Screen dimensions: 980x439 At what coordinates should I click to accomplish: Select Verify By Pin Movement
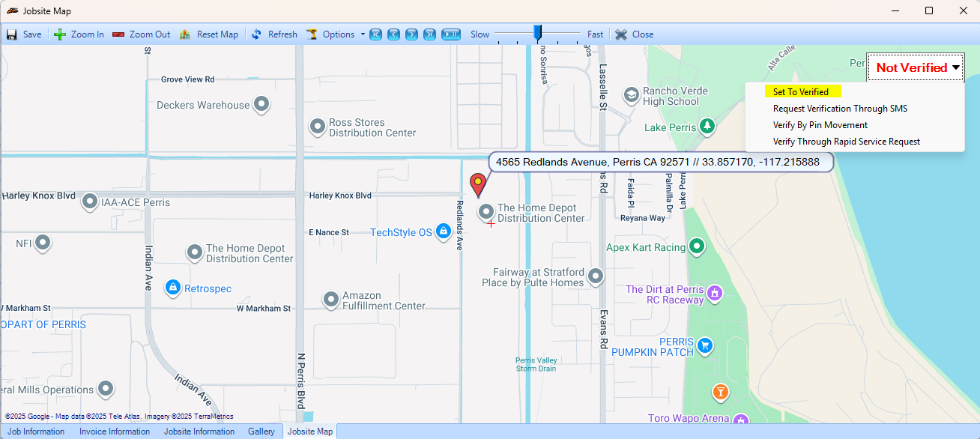[820, 125]
